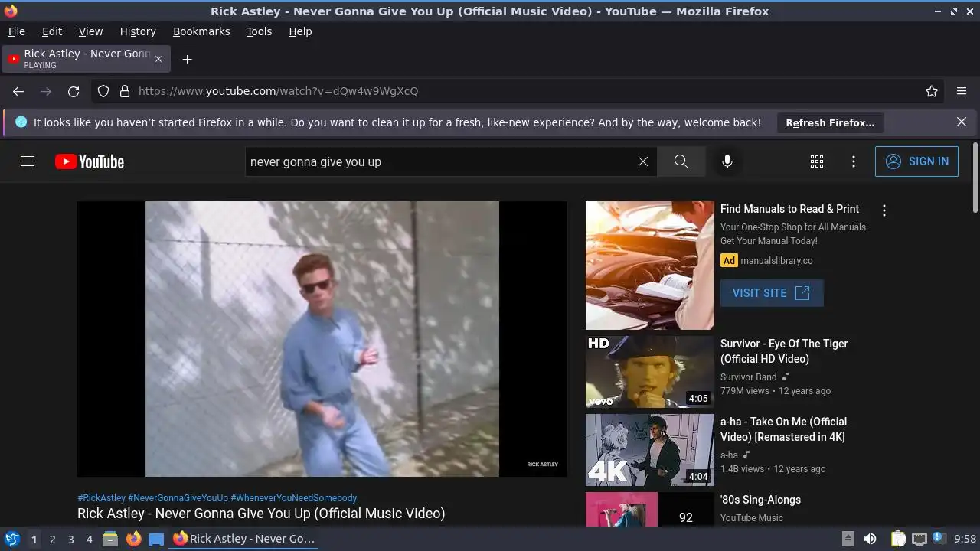Screen dimensions: 980x551
Task: Launch file manager from taskbar
Action: click(110, 539)
